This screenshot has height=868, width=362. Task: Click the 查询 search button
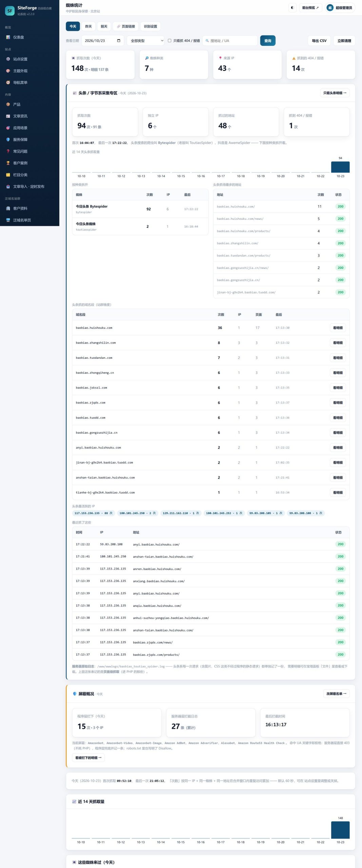[x=268, y=41]
